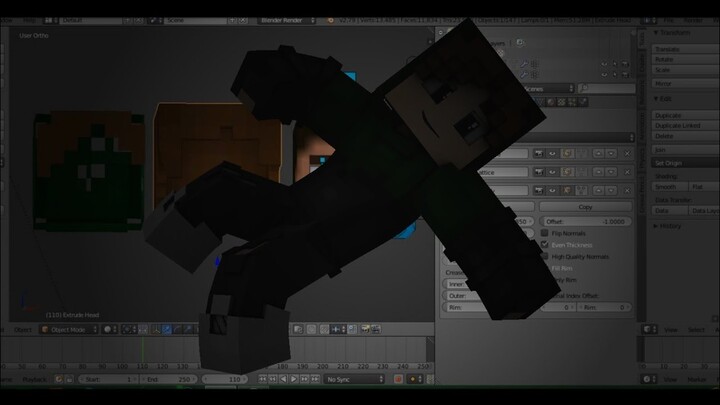The width and height of the screenshot is (720, 405).
Task: Click the timeline Start frame field
Action: (108, 379)
